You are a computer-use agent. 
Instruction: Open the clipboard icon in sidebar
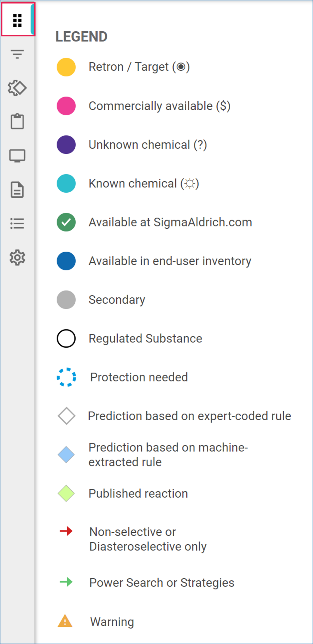[x=17, y=121]
